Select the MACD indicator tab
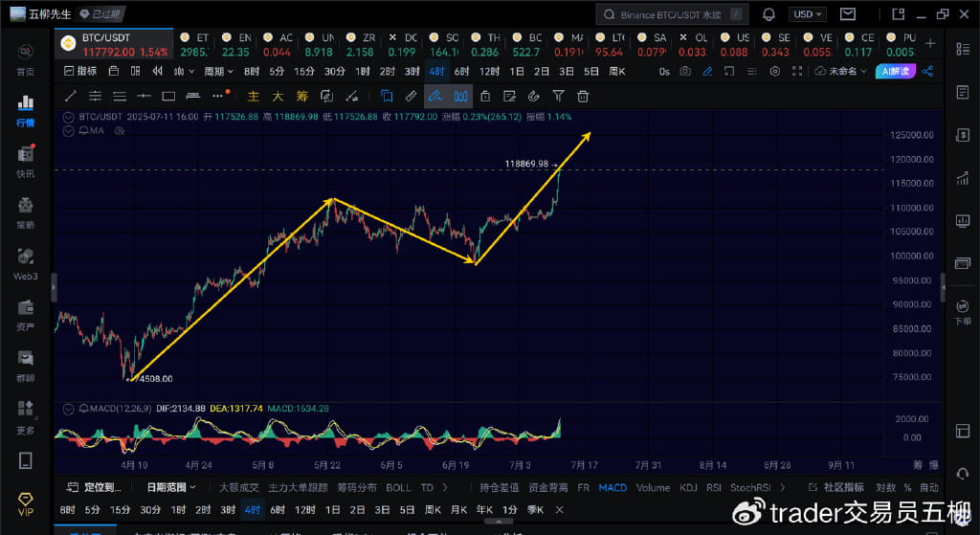The width and height of the screenshot is (980, 535). (x=612, y=487)
